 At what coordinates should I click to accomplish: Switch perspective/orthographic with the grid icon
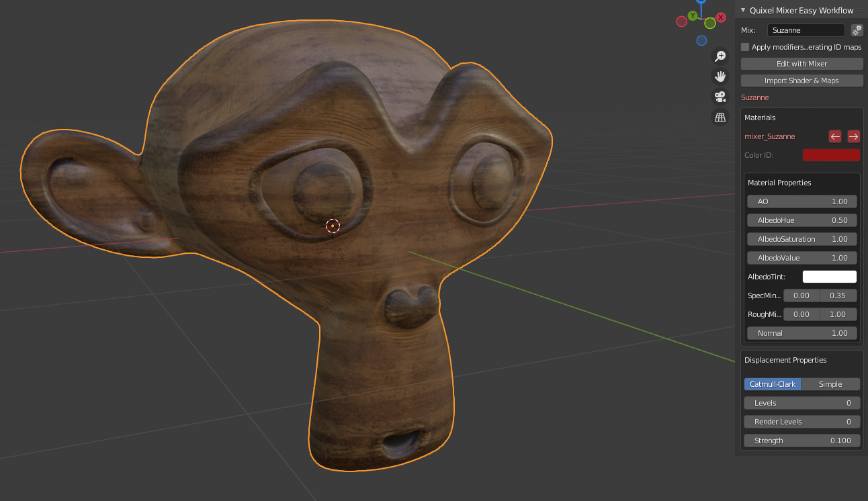pos(720,117)
